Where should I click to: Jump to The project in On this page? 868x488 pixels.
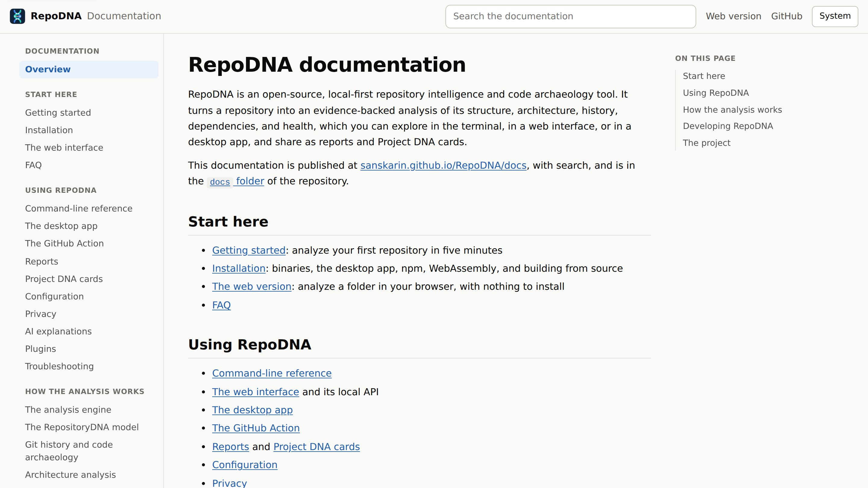706,143
